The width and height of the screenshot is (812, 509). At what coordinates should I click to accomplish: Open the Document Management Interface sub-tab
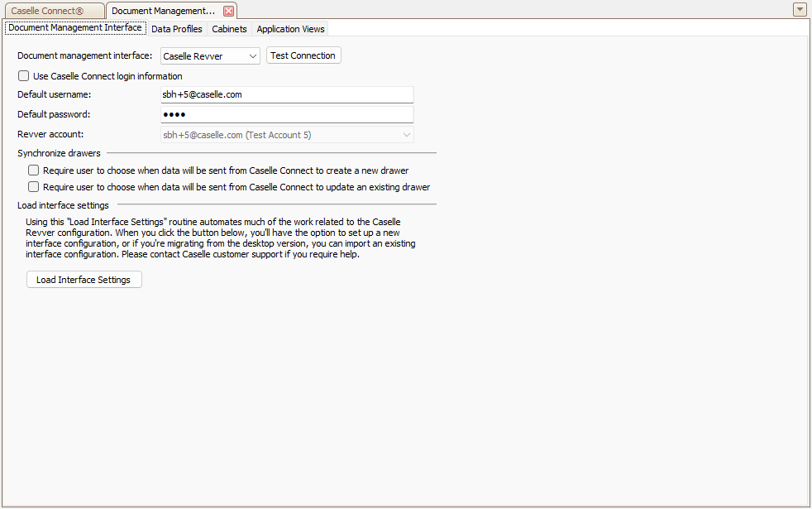point(75,27)
